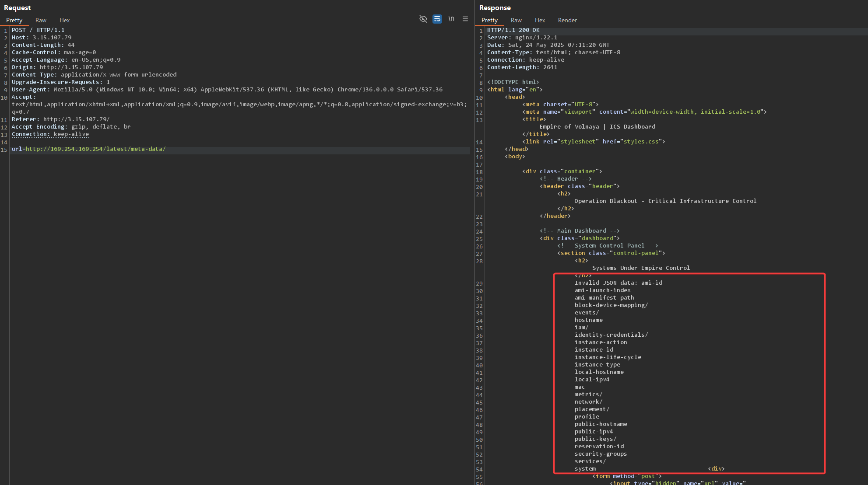The image size is (868, 485).
Task: Click the Accept-Encoding header line
Action: click(x=71, y=127)
